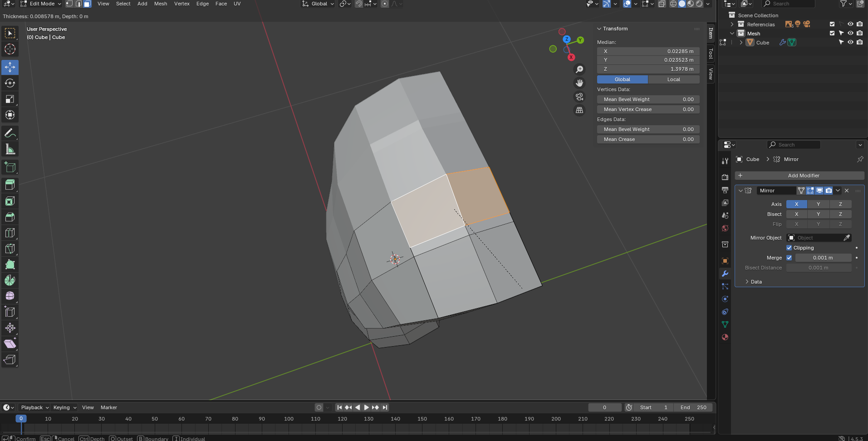
Task: Disable the Merge checkbox in Mirror modifier
Action: [790, 257]
